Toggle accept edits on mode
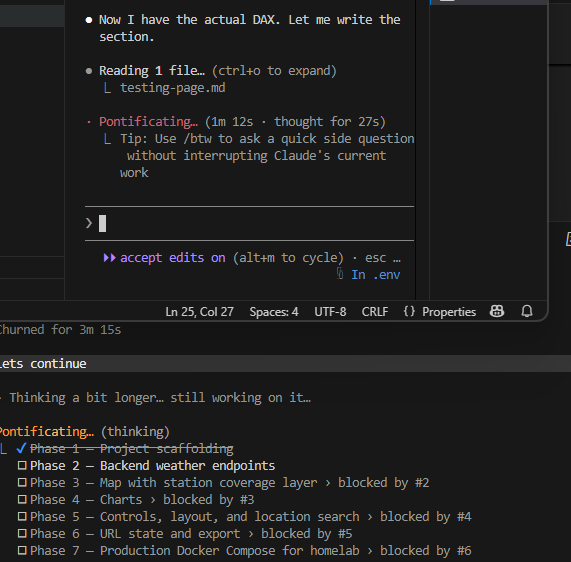The height and width of the screenshot is (562, 571). pos(173,258)
